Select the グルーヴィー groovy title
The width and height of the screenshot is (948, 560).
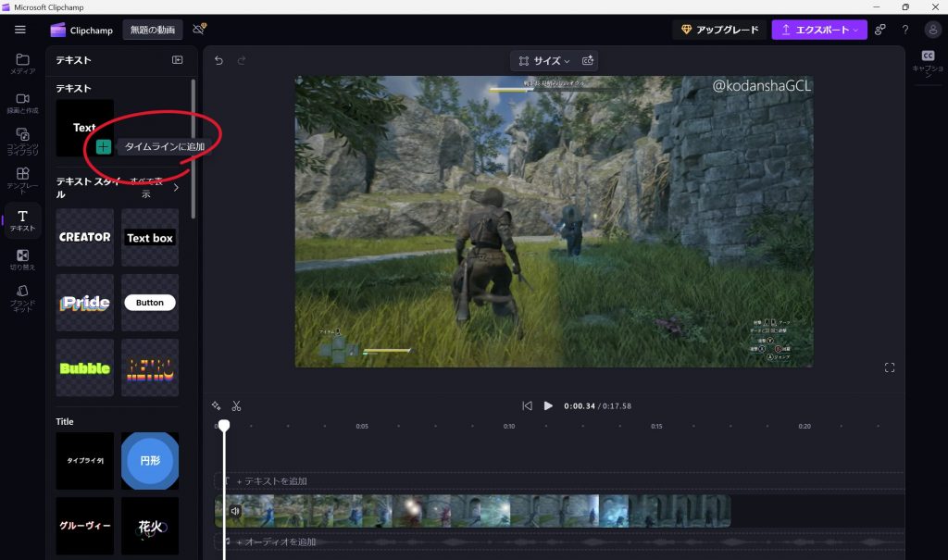(x=84, y=526)
